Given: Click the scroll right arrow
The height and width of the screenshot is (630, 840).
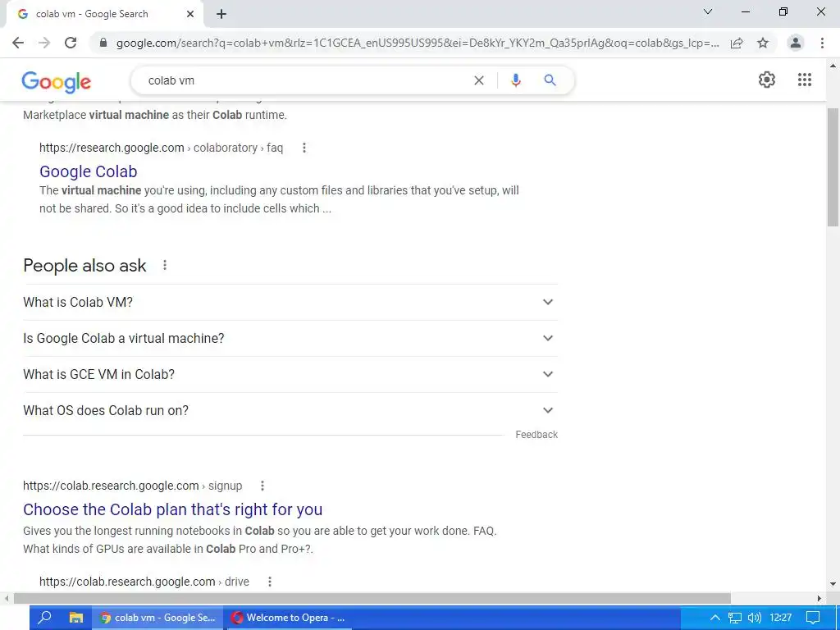Looking at the screenshot, I should [819, 598].
